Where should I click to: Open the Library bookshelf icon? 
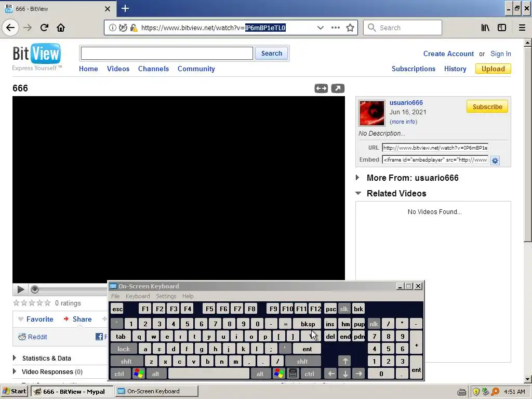(x=485, y=28)
